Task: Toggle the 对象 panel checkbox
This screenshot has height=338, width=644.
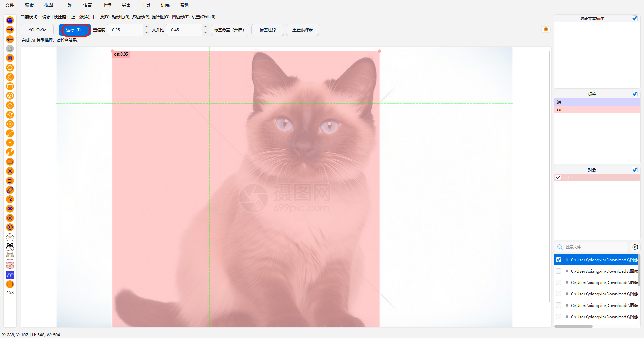Action: click(634, 170)
